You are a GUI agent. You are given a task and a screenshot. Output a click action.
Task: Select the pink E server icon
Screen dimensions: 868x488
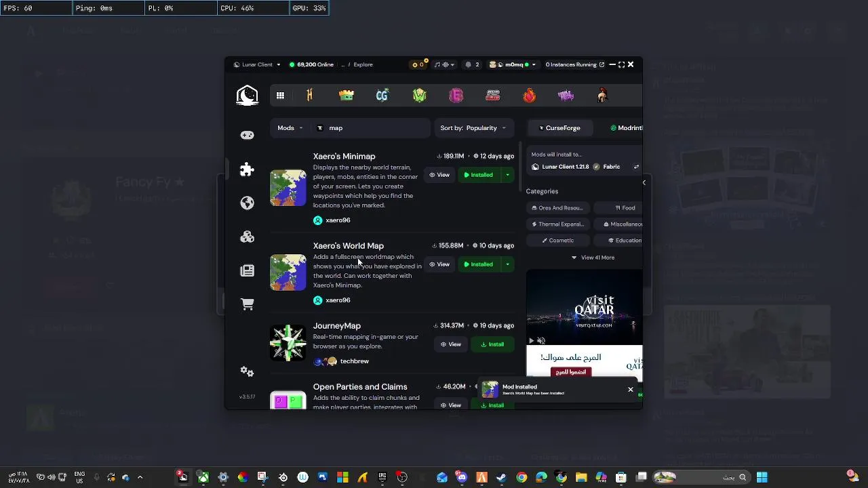456,96
